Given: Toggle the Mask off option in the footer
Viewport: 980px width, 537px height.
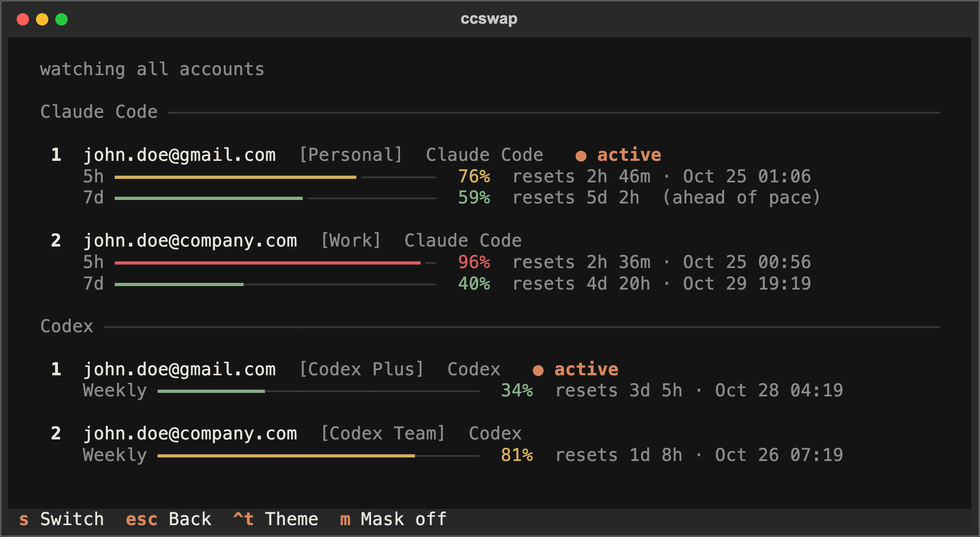Looking at the screenshot, I should click(x=393, y=519).
